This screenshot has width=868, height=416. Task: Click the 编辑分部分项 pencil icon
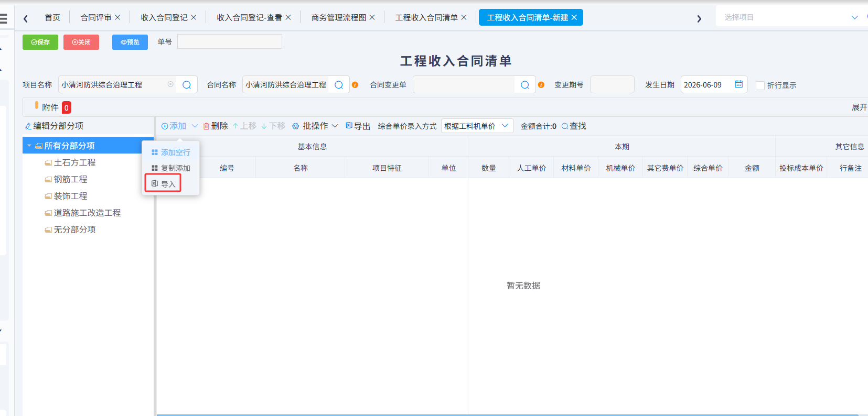(28, 126)
